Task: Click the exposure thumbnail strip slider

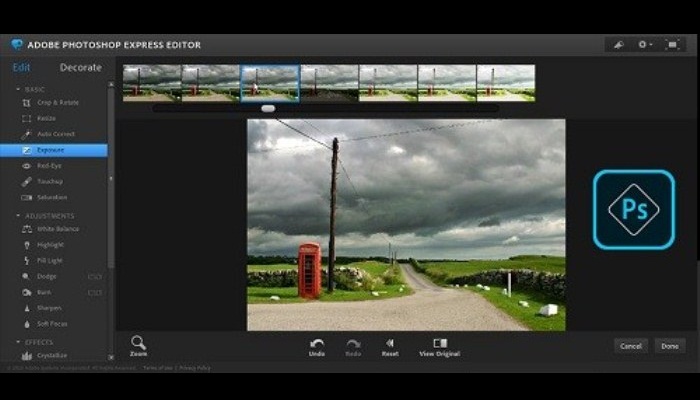Action: coord(268,108)
